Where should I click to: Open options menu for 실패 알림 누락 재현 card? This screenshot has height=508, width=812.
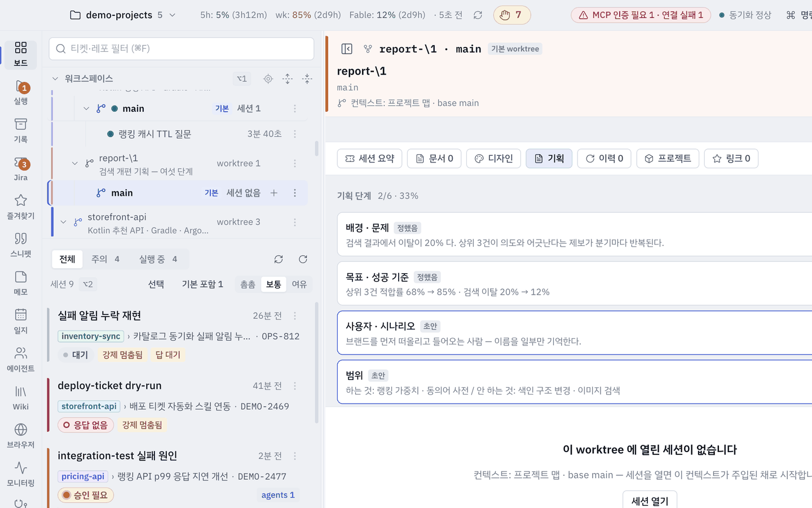(295, 316)
